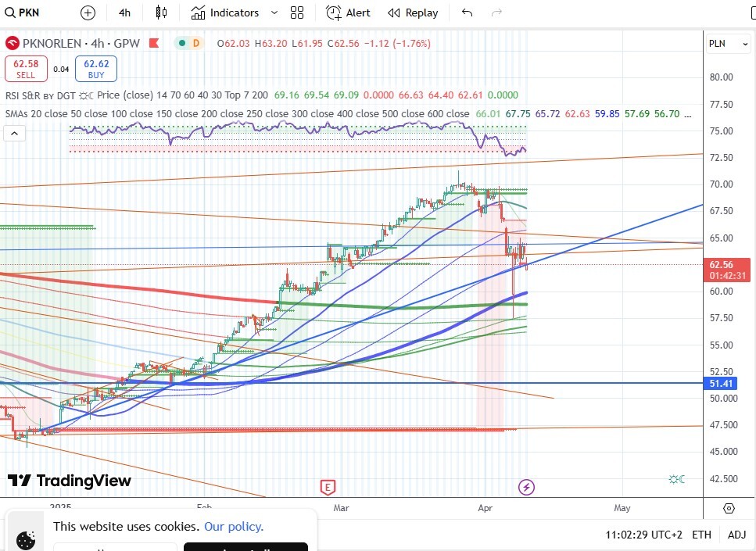Click the current price label 62.56

pos(727,270)
